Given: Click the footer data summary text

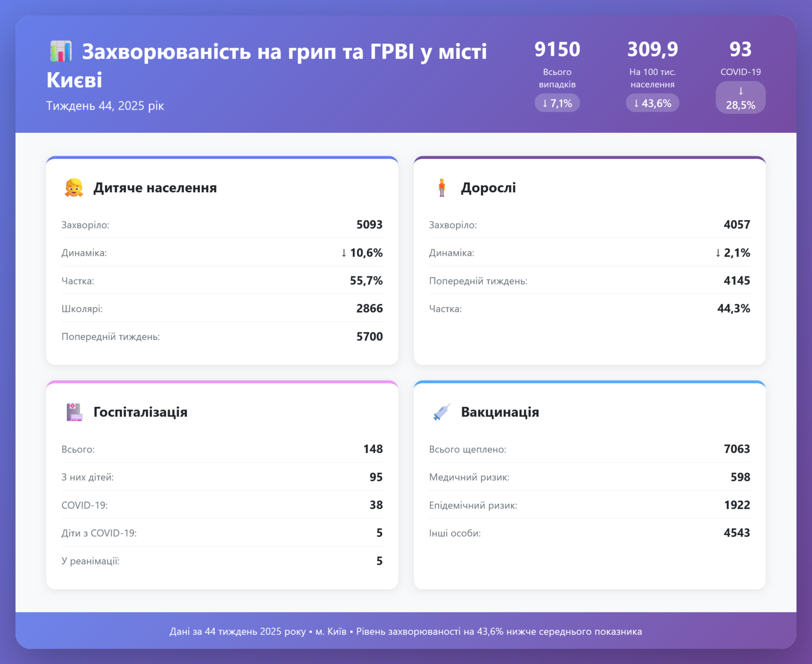Looking at the screenshot, I should point(405,632).
